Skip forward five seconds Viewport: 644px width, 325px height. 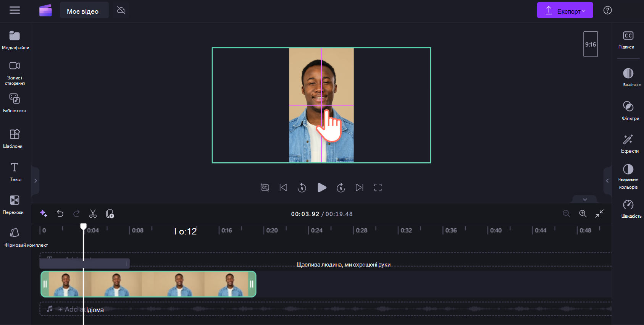[341, 188]
